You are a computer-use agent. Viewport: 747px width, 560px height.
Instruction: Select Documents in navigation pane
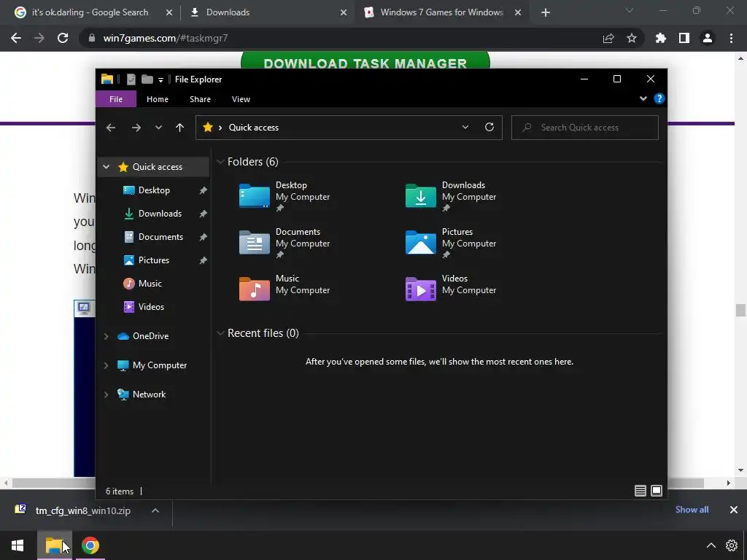160,237
